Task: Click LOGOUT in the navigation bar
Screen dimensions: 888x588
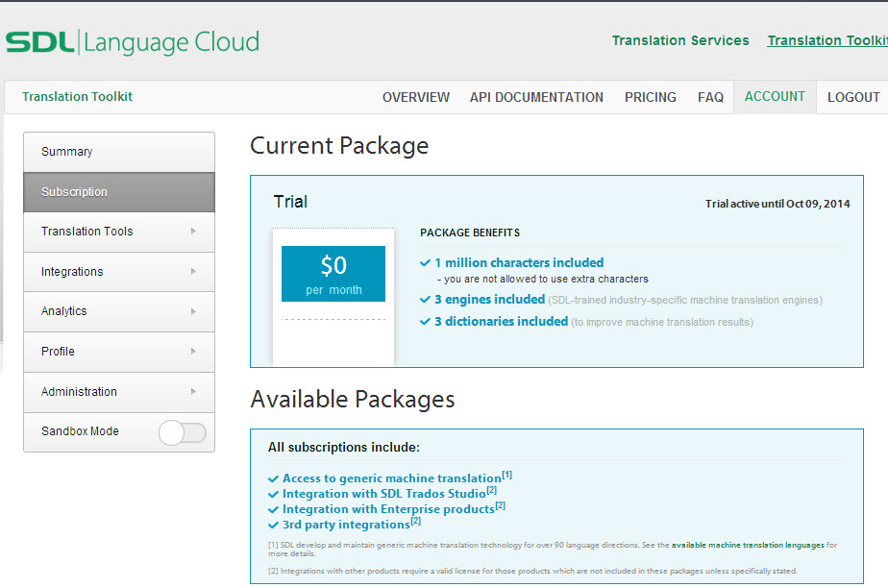Action: (x=853, y=97)
